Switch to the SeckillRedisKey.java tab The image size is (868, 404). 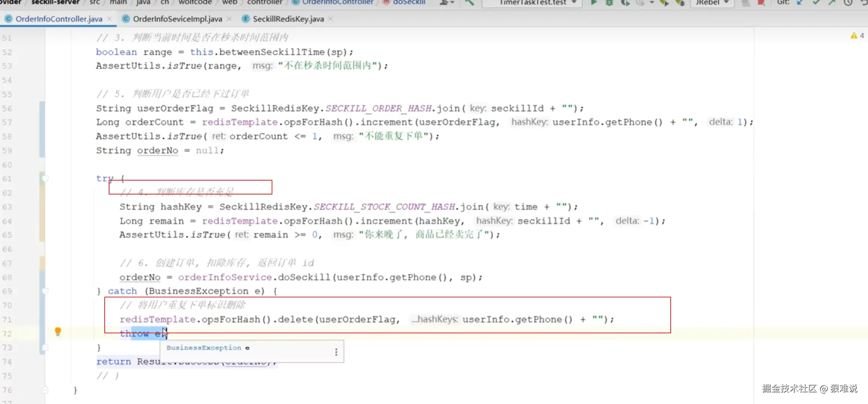click(288, 19)
